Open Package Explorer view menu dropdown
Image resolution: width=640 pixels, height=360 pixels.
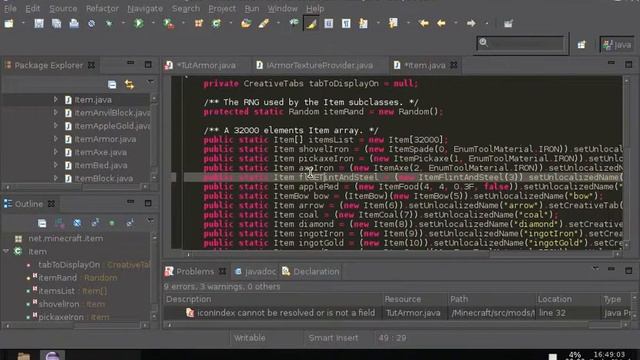pyautogui.click(x=150, y=83)
